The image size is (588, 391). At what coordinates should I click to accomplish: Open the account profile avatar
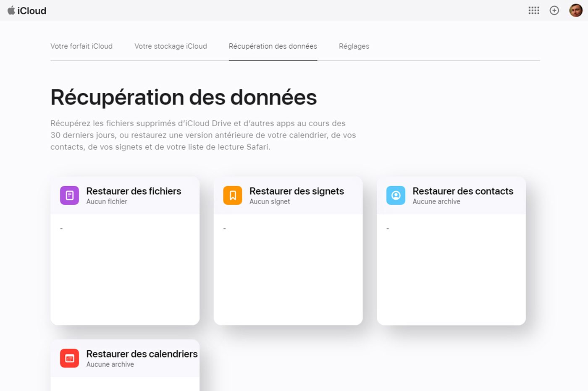[576, 10]
